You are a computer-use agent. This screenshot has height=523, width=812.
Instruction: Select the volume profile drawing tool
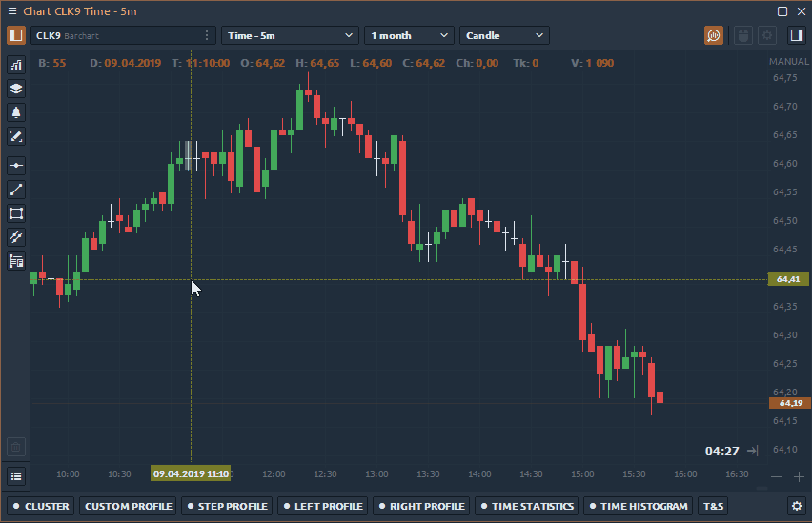[16, 261]
